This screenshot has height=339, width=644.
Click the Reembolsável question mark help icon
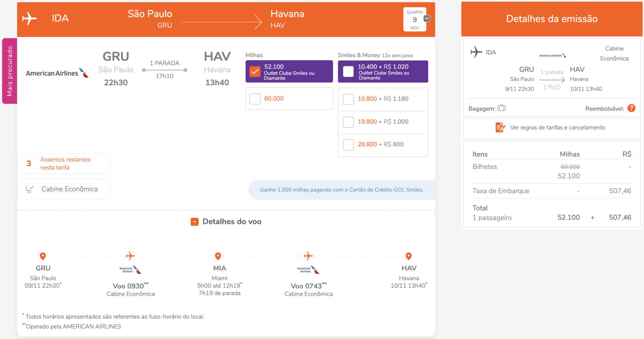tap(631, 108)
